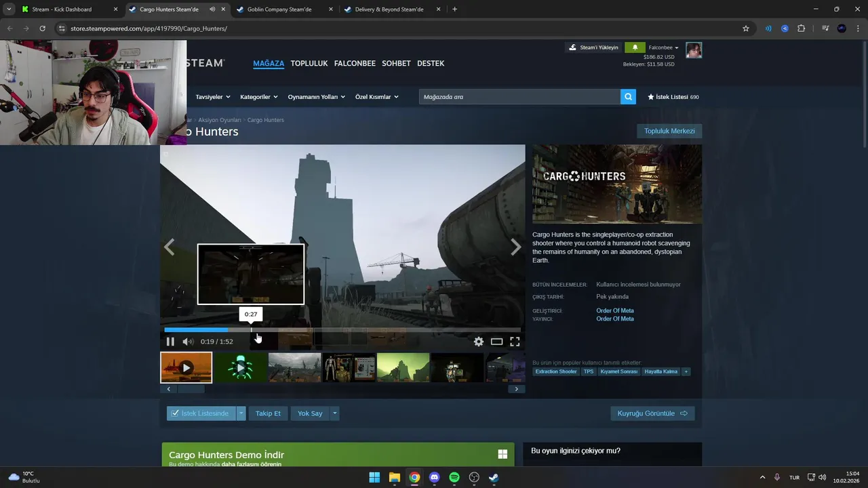Open a new browser tab

(454, 9)
